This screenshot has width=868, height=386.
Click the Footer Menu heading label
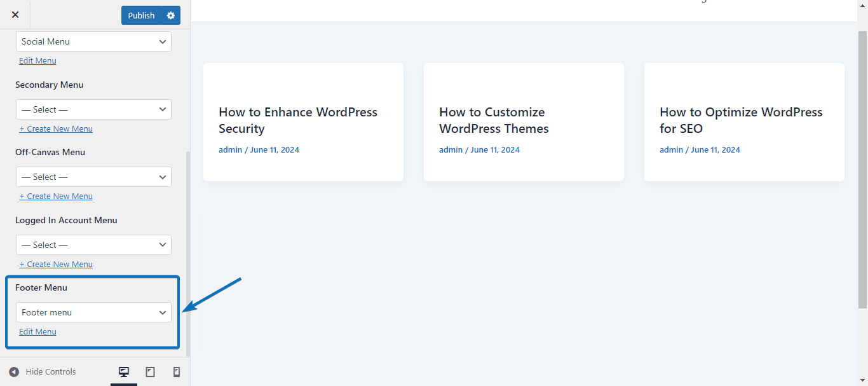click(41, 287)
